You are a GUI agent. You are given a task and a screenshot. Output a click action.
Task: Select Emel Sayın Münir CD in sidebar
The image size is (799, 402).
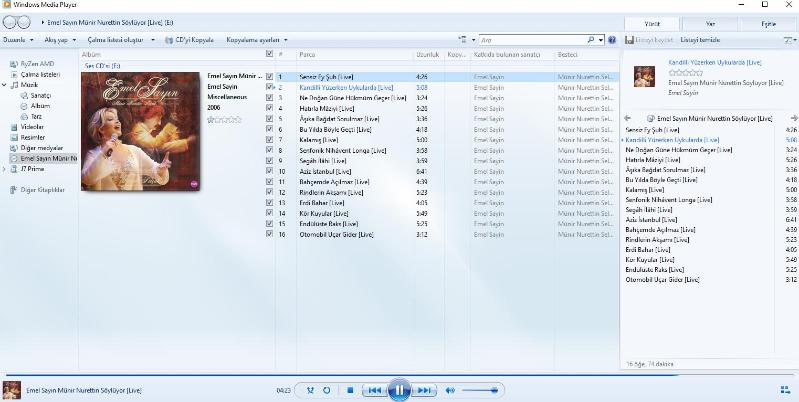click(x=44, y=158)
